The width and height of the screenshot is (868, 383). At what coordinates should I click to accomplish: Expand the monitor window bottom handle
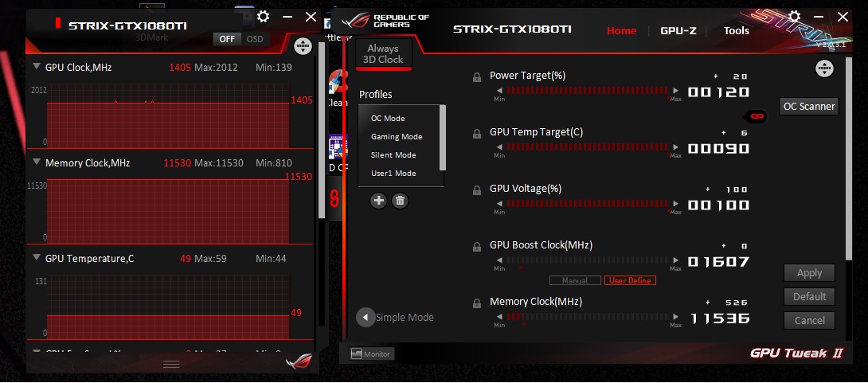click(171, 364)
